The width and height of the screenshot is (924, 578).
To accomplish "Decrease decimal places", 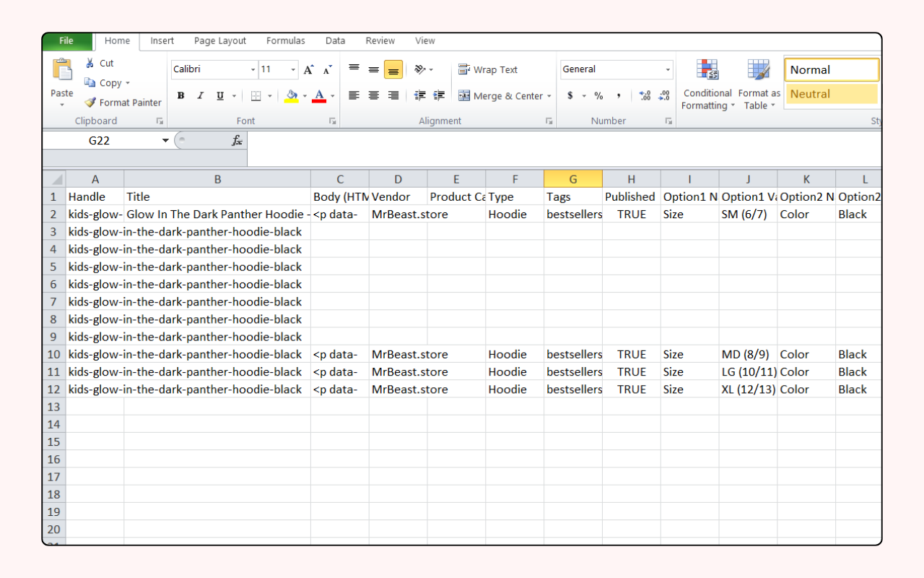I will tap(664, 95).
